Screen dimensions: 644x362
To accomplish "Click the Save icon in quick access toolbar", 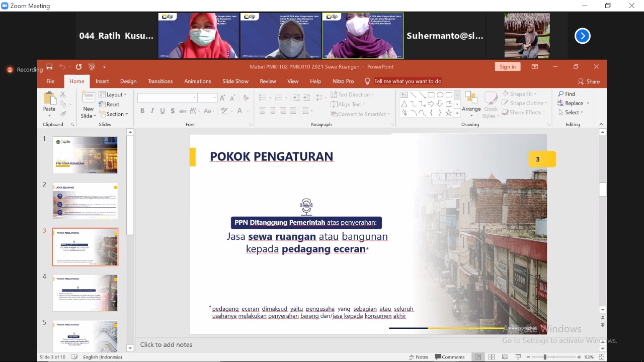I will click(x=49, y=67).
